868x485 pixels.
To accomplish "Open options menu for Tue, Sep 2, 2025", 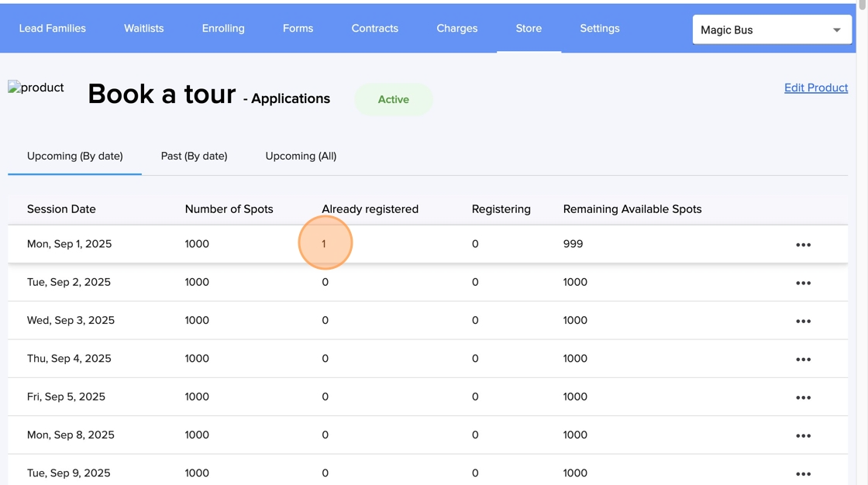I will click(803, 283).
